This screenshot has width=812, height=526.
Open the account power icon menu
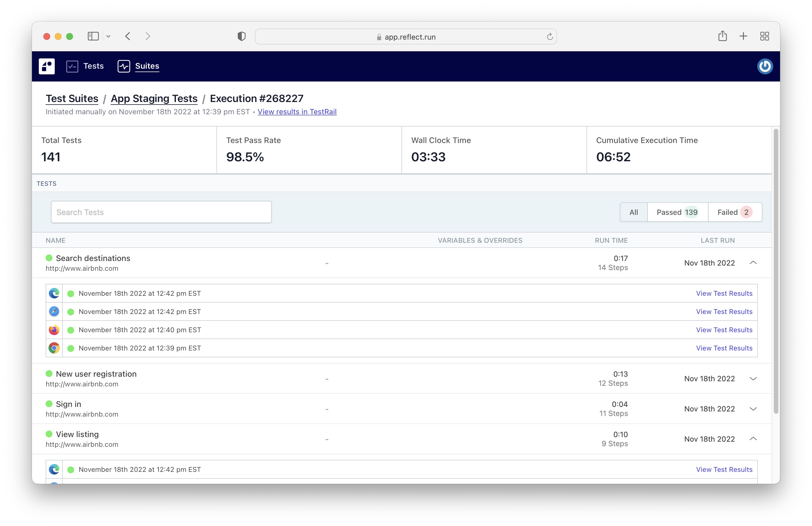765,66
